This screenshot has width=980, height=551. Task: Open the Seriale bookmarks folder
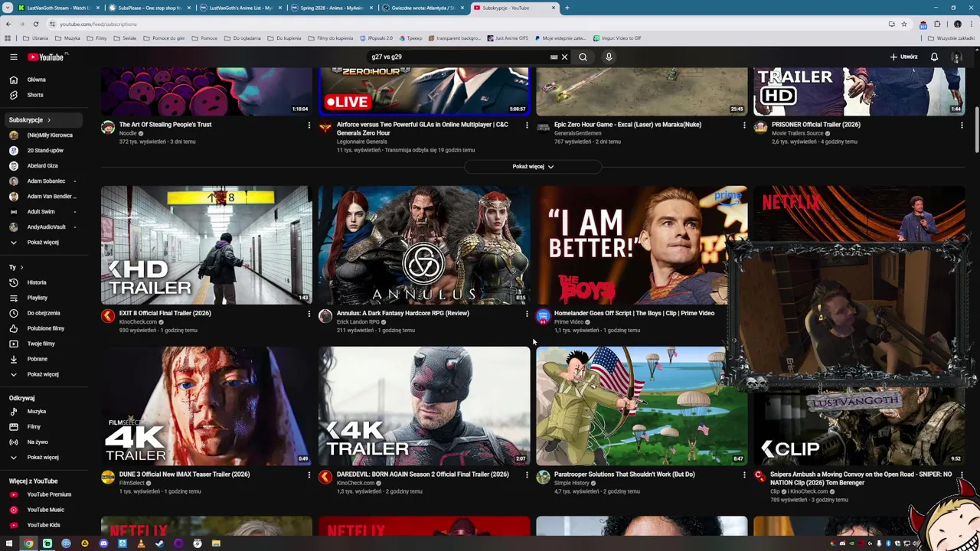(x=126, y=38)
